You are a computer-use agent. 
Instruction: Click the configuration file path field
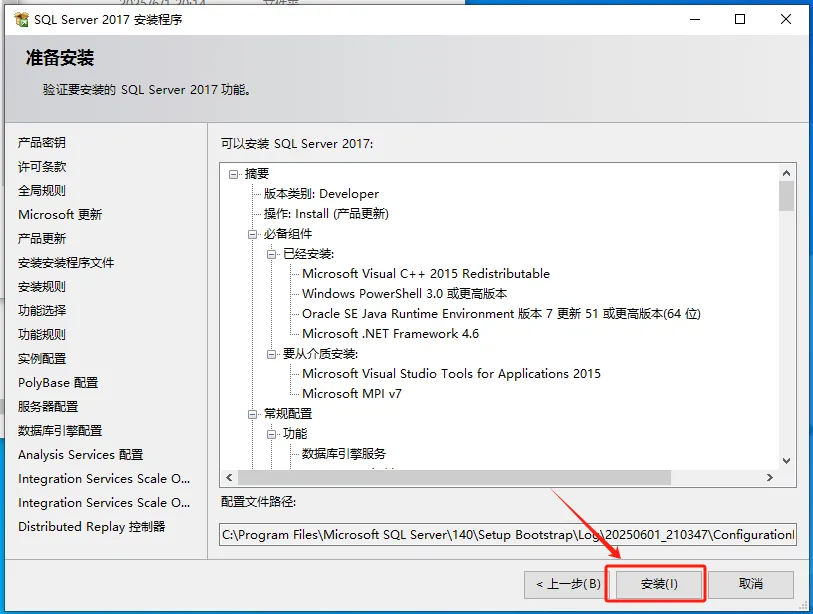point(508,534)
